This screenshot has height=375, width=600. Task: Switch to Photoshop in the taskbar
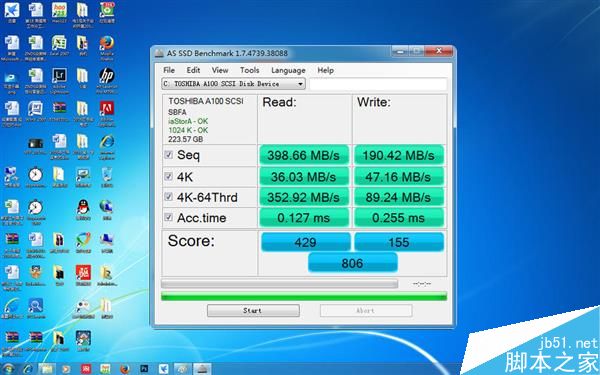click(144, 369)
